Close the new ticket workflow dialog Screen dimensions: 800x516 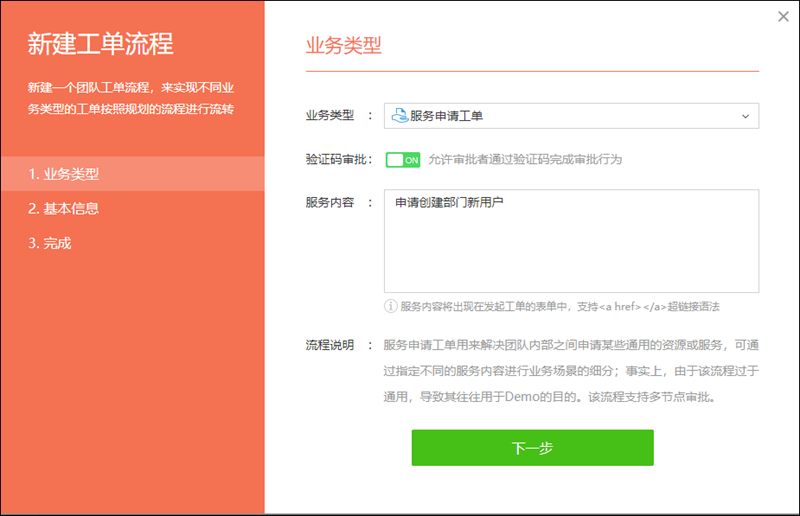783,16
